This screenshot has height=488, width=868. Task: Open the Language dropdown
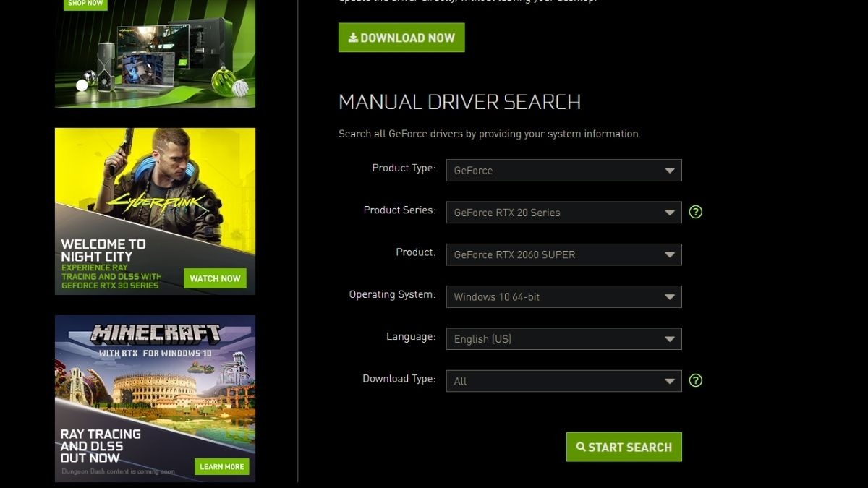(x=563, y=338)
